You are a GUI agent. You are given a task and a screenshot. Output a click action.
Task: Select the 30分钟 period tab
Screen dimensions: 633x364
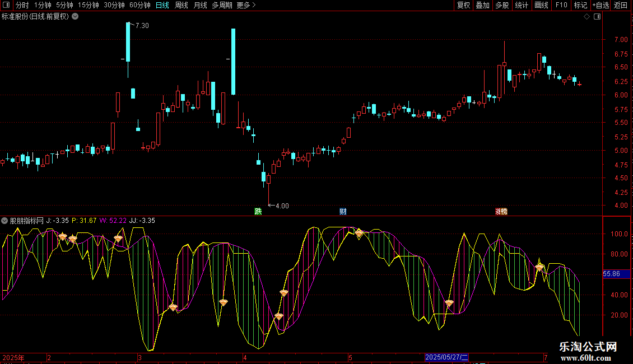click(114, 5)
